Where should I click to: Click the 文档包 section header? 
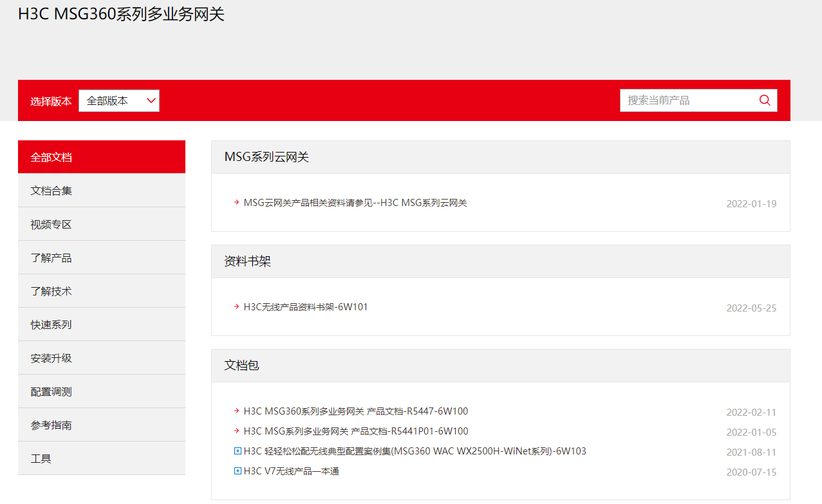[x=501, y=366]
